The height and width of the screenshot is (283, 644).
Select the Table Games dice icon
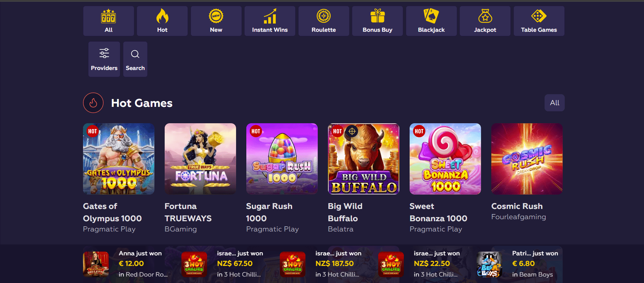pos(539,16)
